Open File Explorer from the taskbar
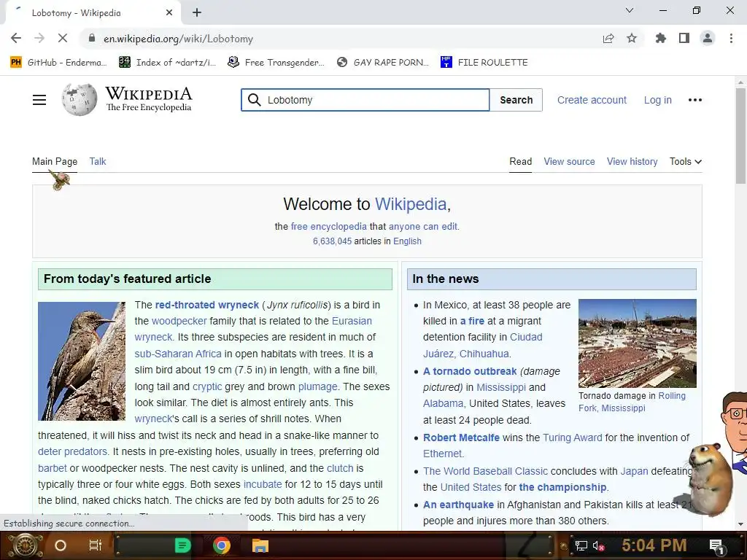Screen dimensions: 747x560 coord(260,545)
